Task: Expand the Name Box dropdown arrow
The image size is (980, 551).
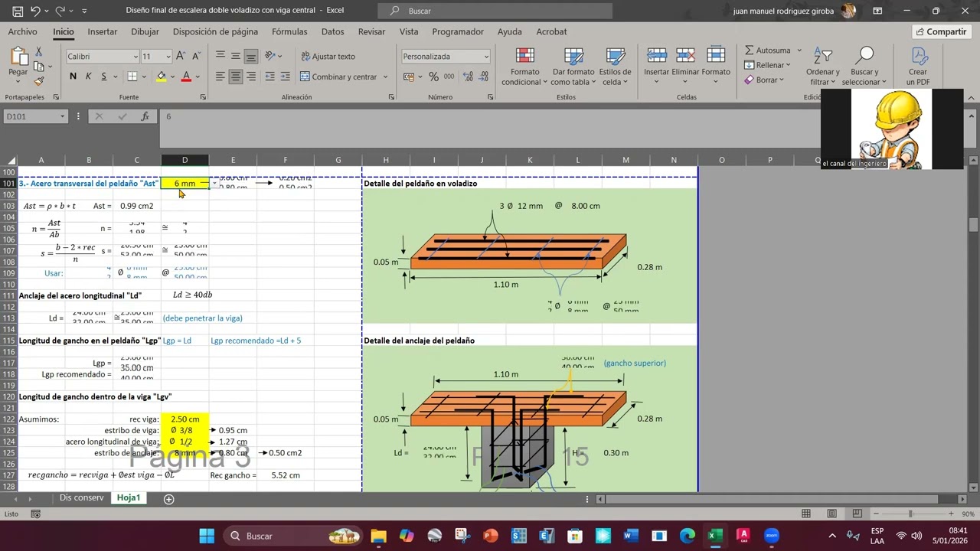Action: [62, 116]
